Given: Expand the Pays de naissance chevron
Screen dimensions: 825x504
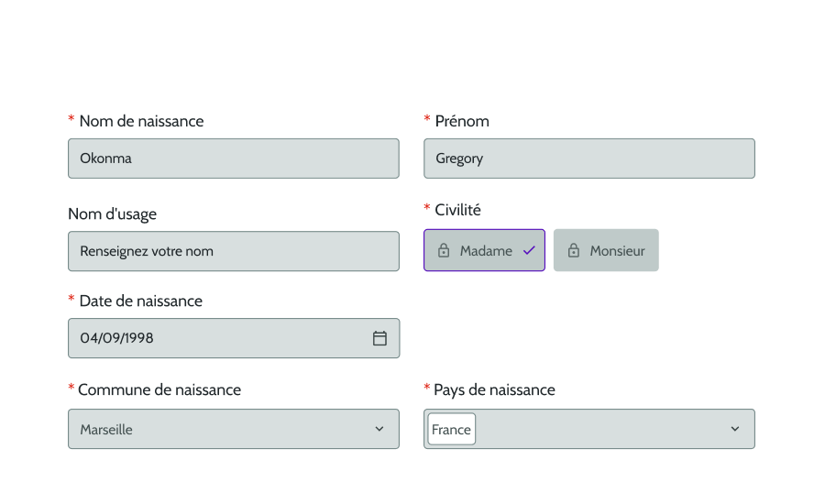Looking at the screenshot, I should [x=735, y=429].
